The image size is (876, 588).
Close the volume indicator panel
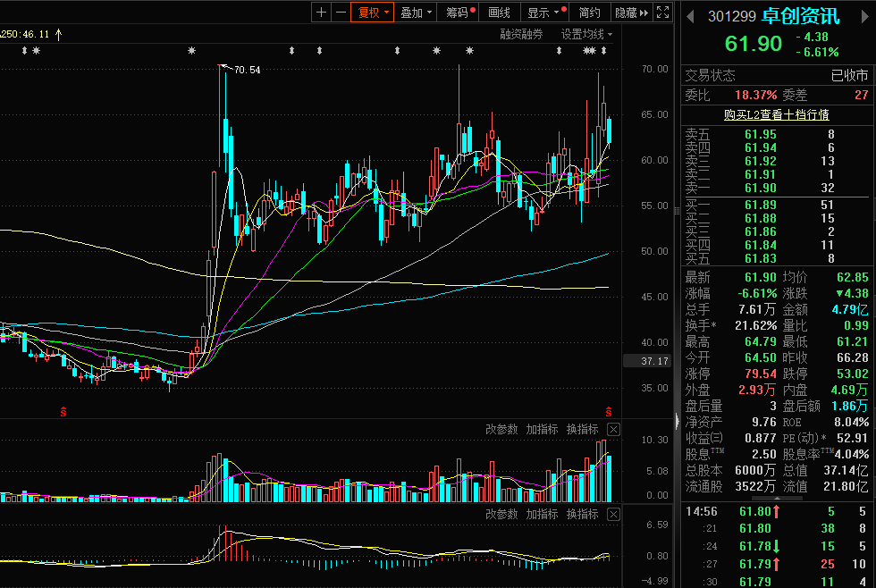coord(613,430)
